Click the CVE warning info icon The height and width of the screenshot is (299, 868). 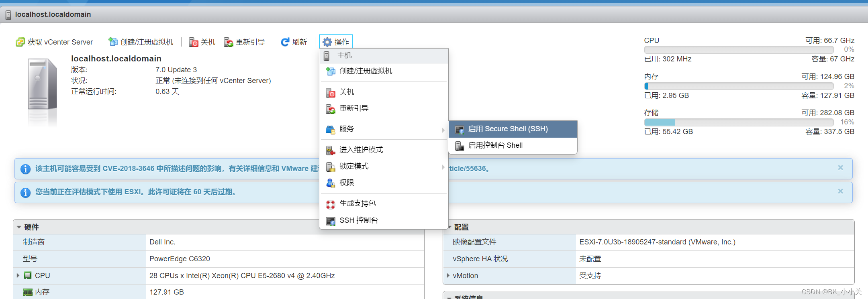(25, 169)
